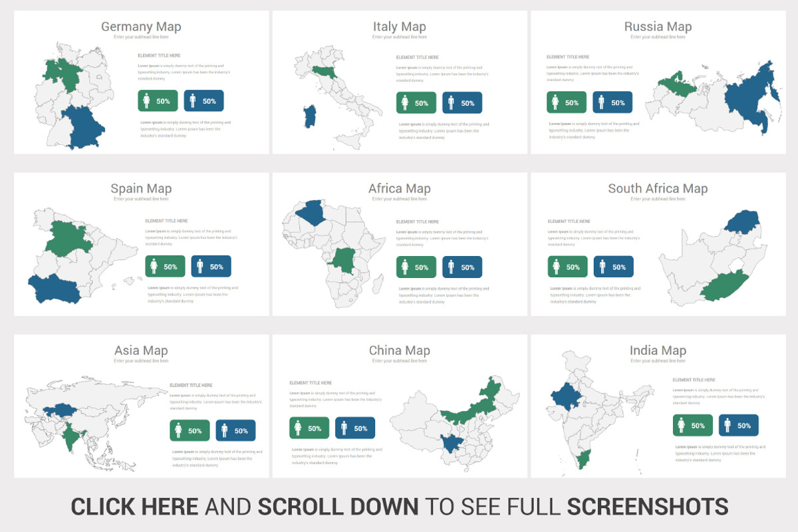Screen dimensions: 798x532
Task: Select green Tamil Nadu on India map
Action: 583,460
